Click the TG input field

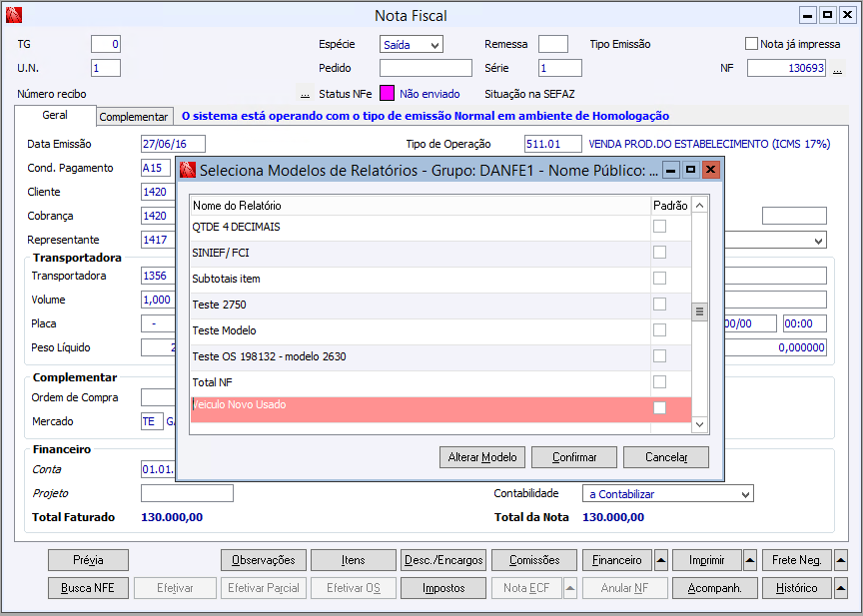coord(106,44)
